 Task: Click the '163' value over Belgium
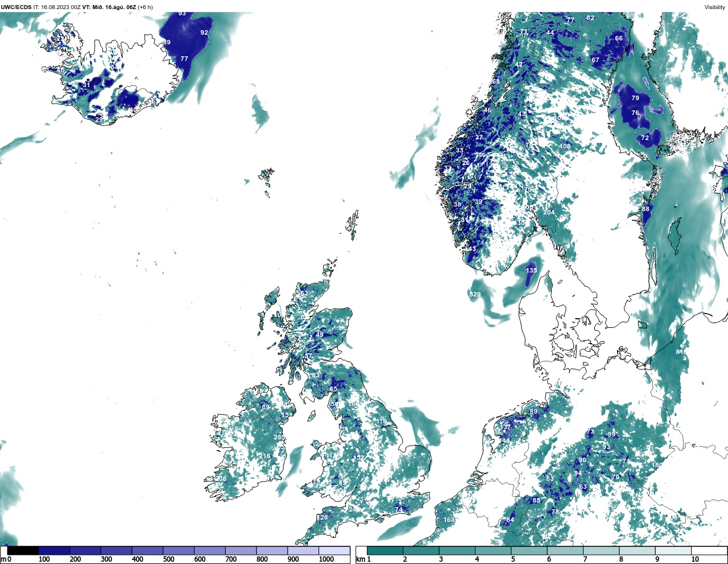pyautogui.click(x=449, y=520)
